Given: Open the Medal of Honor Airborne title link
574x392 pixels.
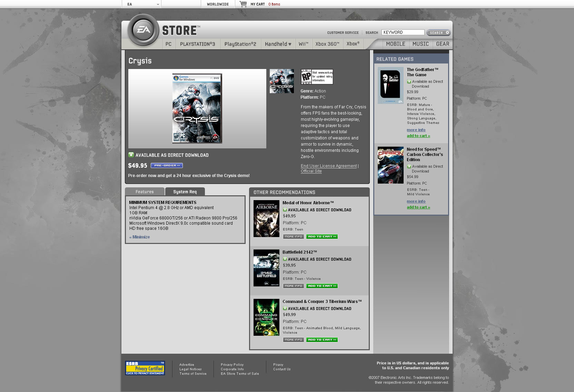Looking at the screenshot, I should tap(308, 203).
